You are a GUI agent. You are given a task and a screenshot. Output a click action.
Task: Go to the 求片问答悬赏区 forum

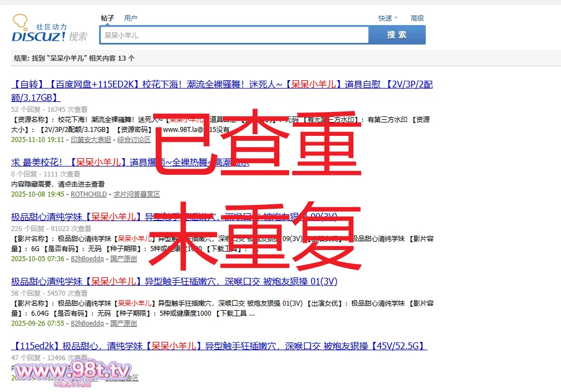coord(137,194)
